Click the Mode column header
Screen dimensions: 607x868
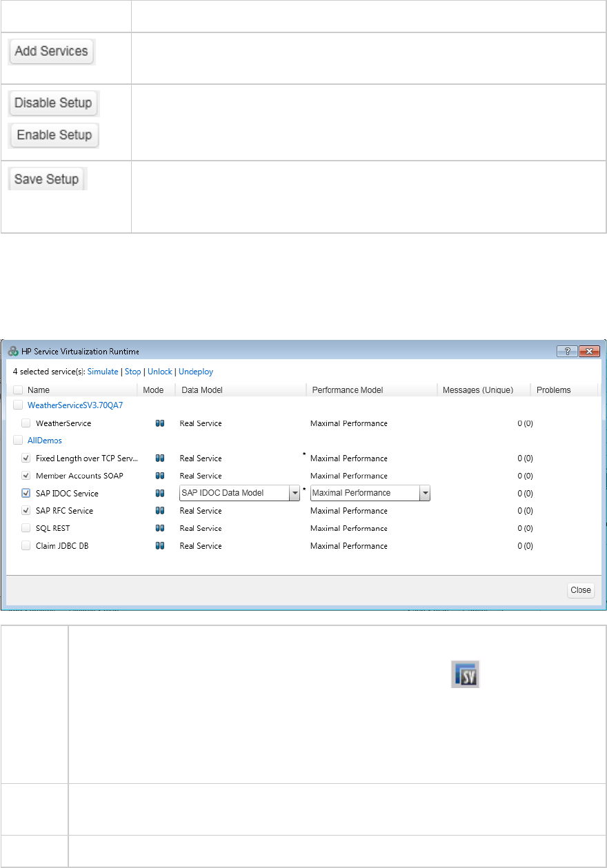(153, 390)
